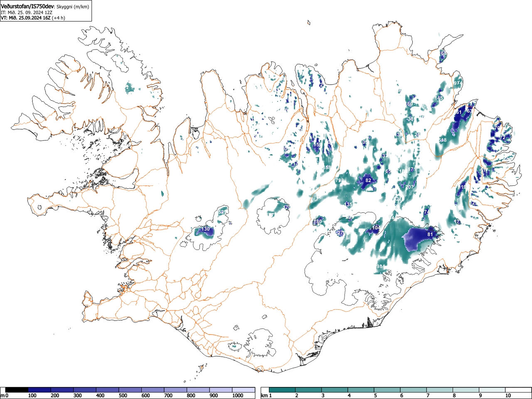Select the 4–5 km teal legend segment
Viewport: 532px width, 399px height.
click(x=362, y=390)
